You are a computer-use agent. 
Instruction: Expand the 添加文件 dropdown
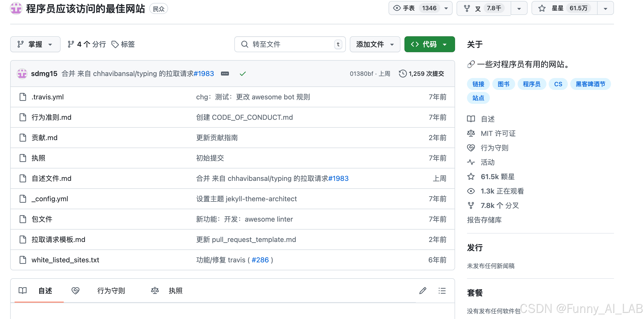tap(374, 44)
